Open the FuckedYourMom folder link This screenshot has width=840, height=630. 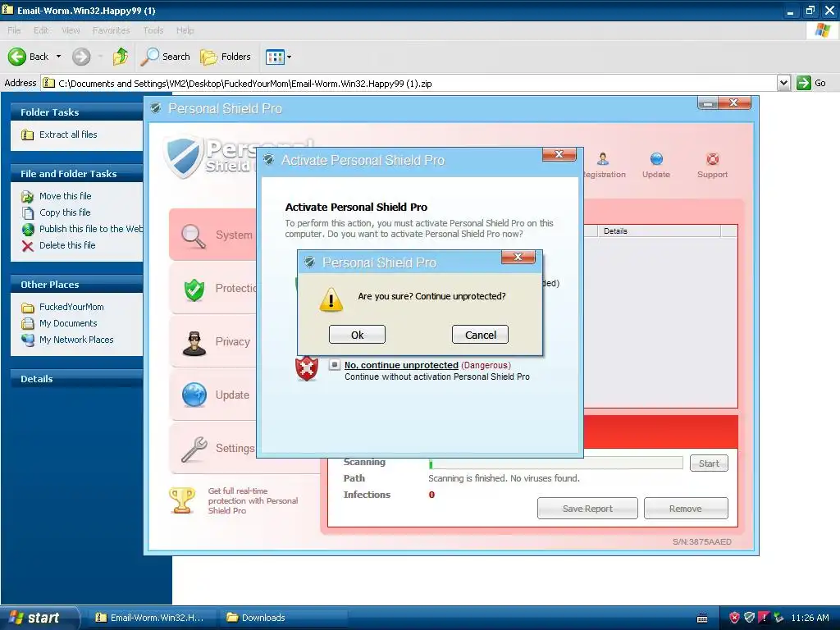click(71, 307)
